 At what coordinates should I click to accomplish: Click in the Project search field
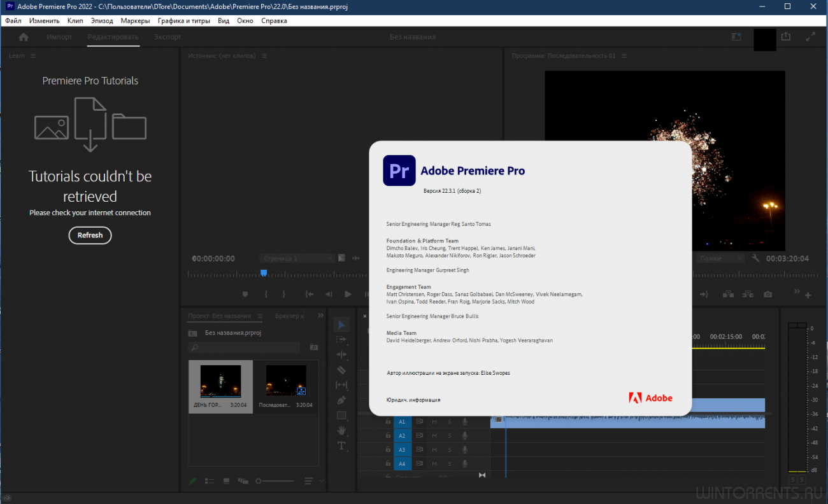tap(244, 347)
